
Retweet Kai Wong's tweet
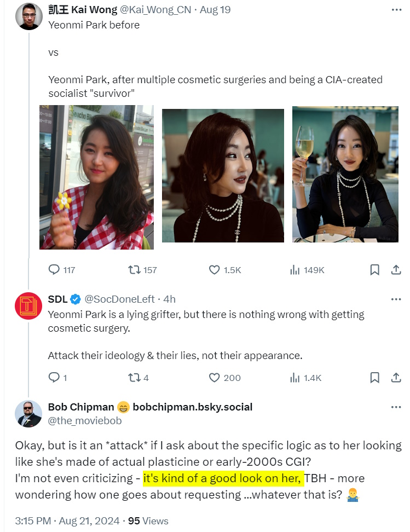coord(134,270)
